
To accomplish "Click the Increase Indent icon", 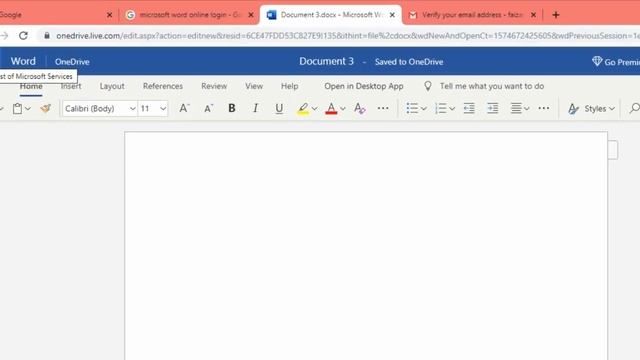I will (493, 108).
